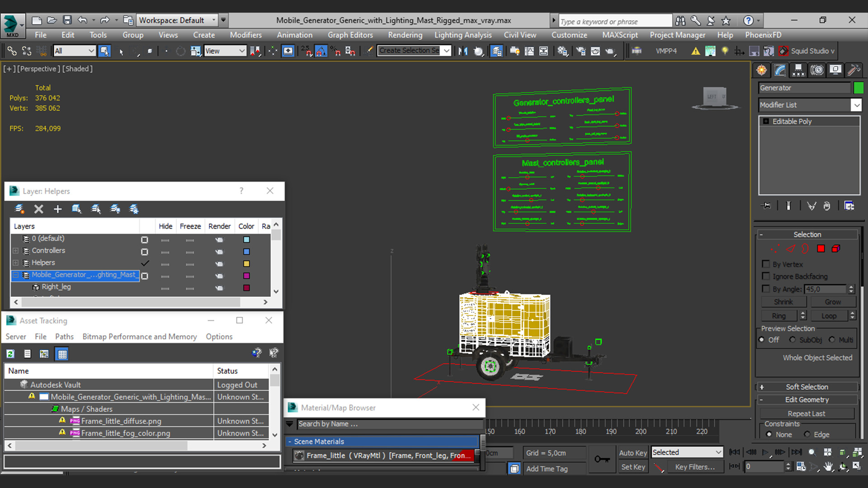Open the Graph Editors menu
This screenshot has height=488, width=868.
coord(350,35)
